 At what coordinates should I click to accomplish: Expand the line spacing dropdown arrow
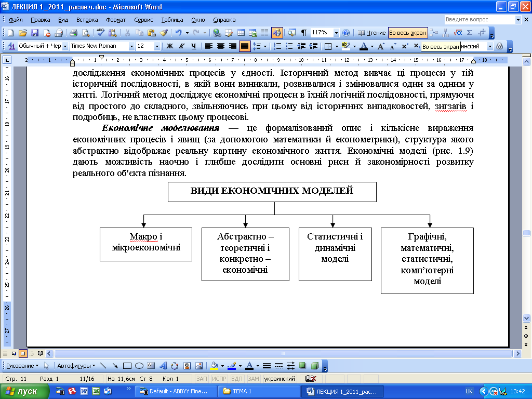pyautogui.click(x=265, y=46)
